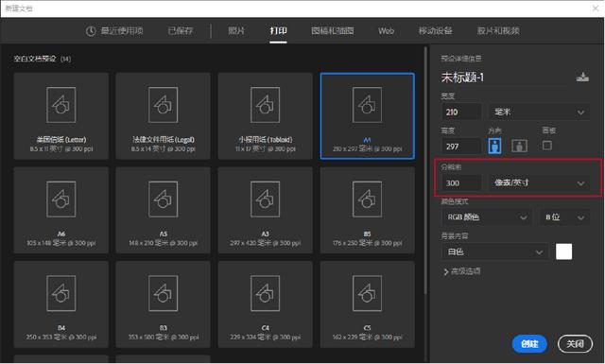Select portrait orientation icon
This screenshot has width=605, height=364.
[494, 146]
